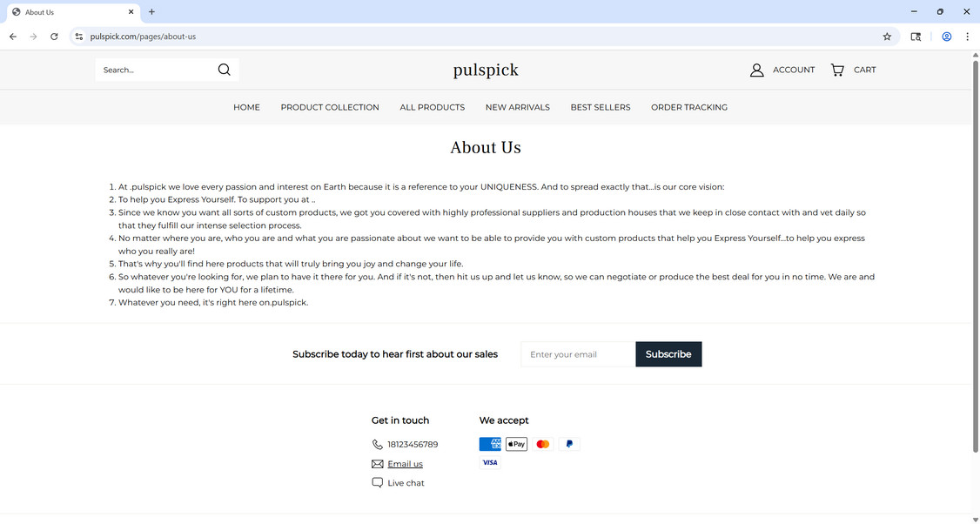Click the search magnifier icon

click(x=224, y=69)
